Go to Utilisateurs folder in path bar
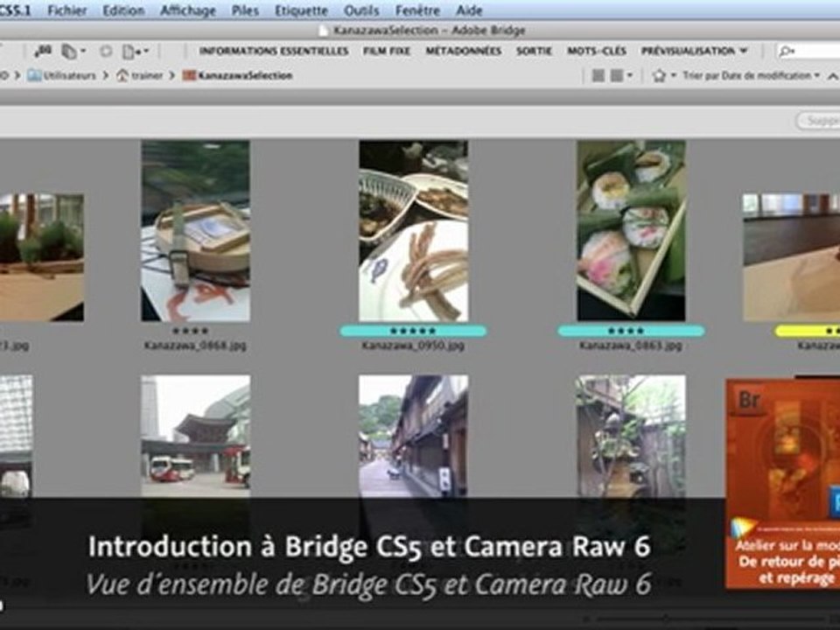Viewport: 840px width, 630px height. [x=62, y=75]
